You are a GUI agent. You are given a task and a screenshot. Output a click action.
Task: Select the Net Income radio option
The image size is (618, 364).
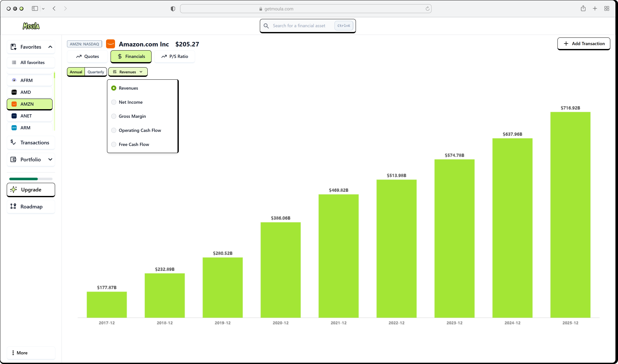click(x=114, y=102)
